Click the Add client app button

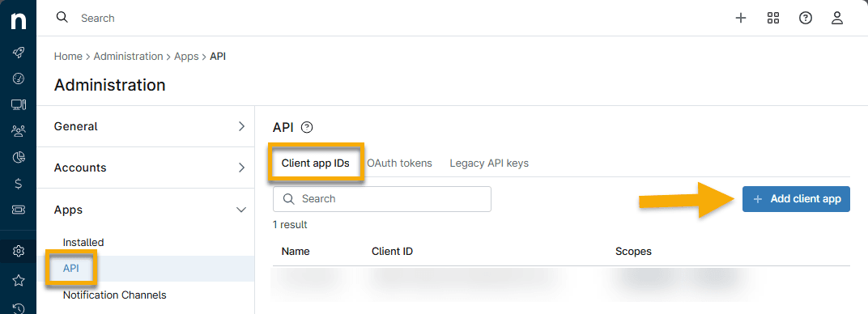(x=796, y=199)
